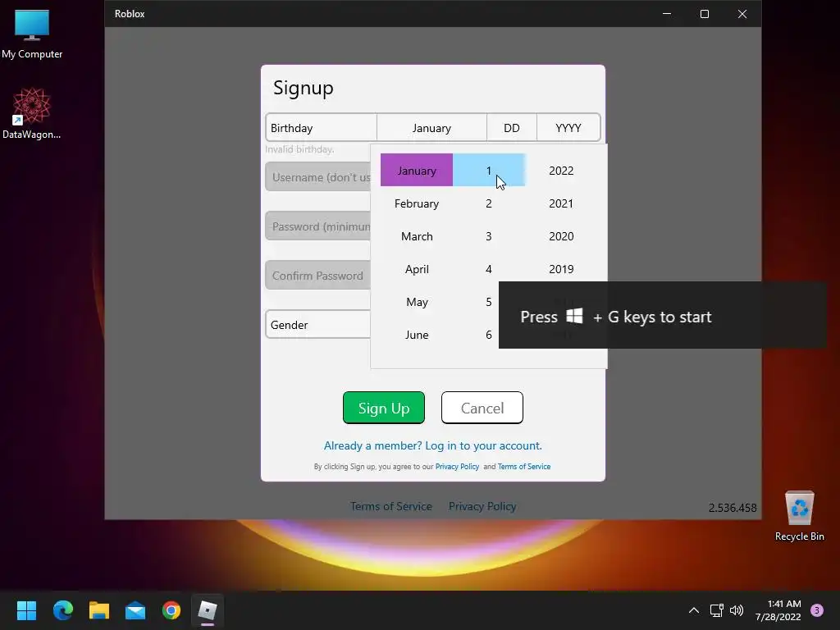
Task: Open the clock and date flyout
Action: 778,610
